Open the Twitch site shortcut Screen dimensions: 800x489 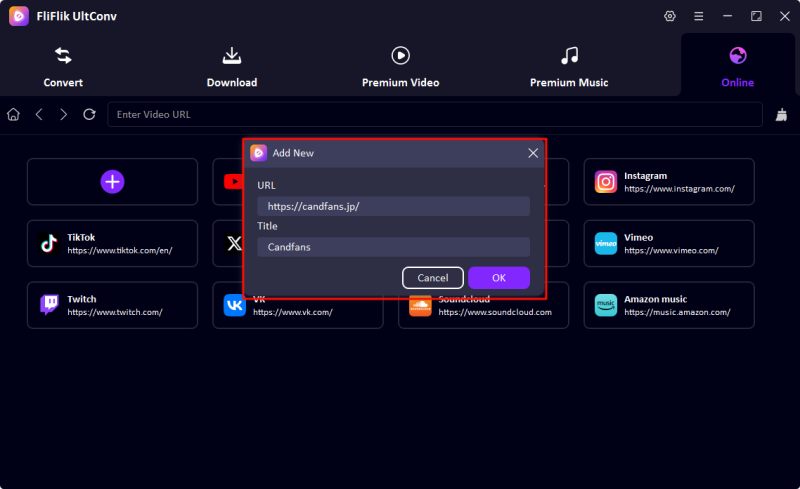[112, 305]
